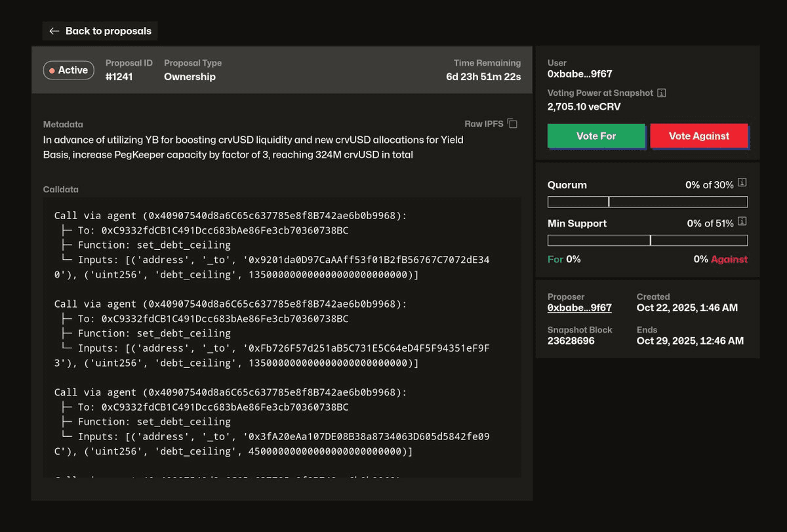Copy the Raw IPFS metadata icon
The image size is (787, 532).
pos(513,124)
